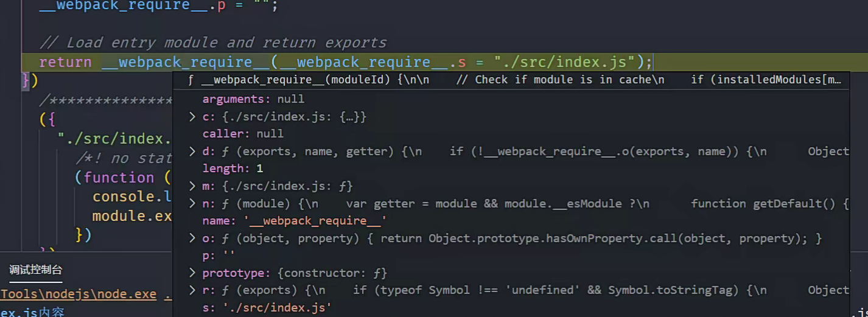Click the nodejs\node.exe path link

(79, 294)
